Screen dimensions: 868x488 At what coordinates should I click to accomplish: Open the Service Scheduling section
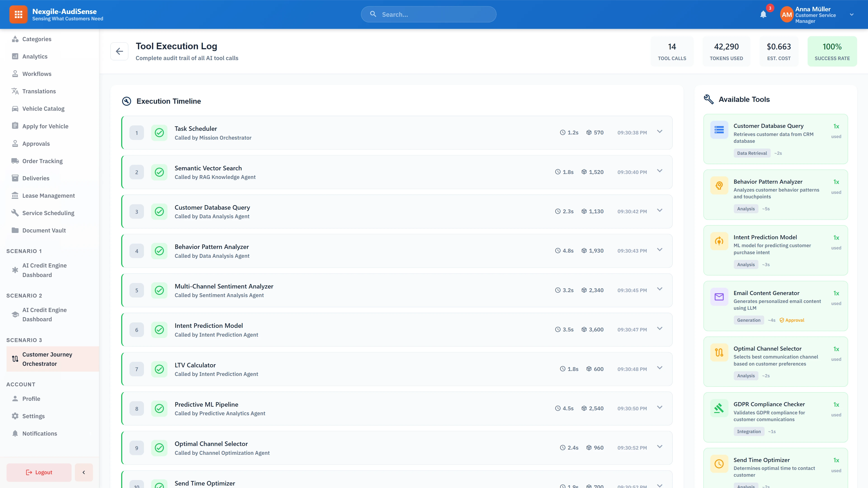tap(48, 213)
